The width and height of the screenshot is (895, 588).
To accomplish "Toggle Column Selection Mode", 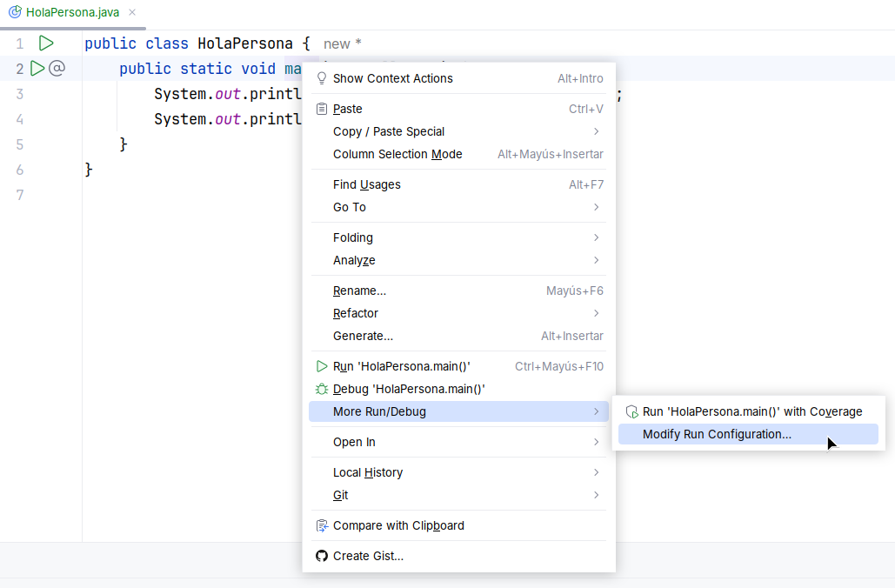I will click(x=397, y=154).
